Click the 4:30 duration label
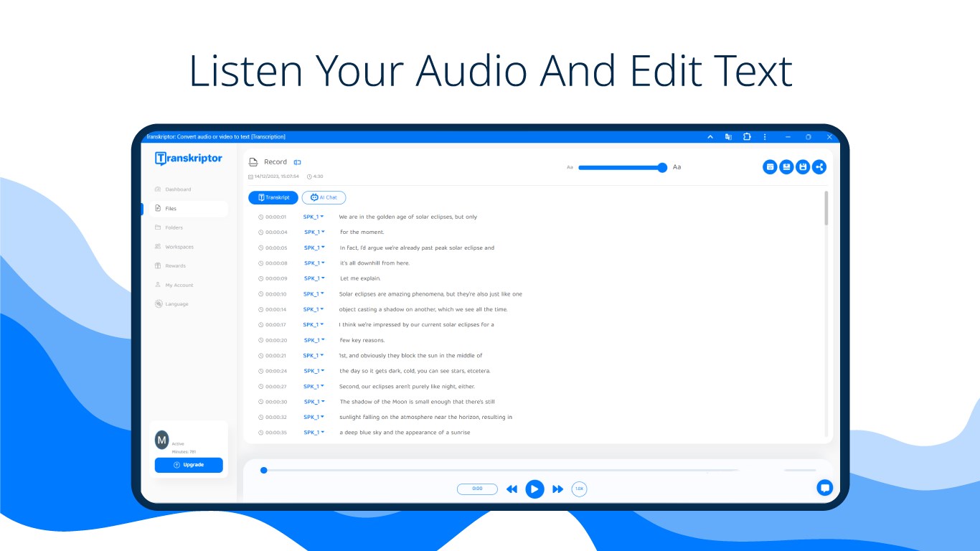The width and height of the screenshot is (980, 551). (x=315, y=176)
